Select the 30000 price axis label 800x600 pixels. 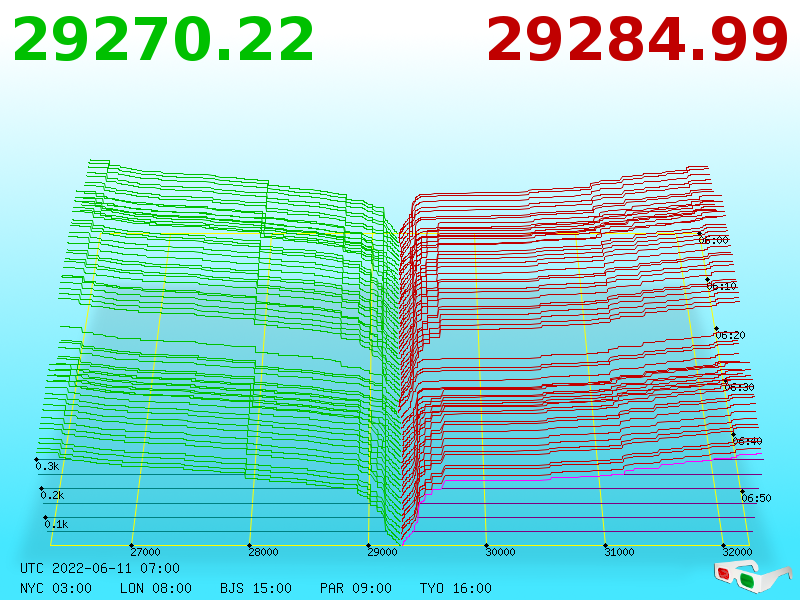coord(500,552)
